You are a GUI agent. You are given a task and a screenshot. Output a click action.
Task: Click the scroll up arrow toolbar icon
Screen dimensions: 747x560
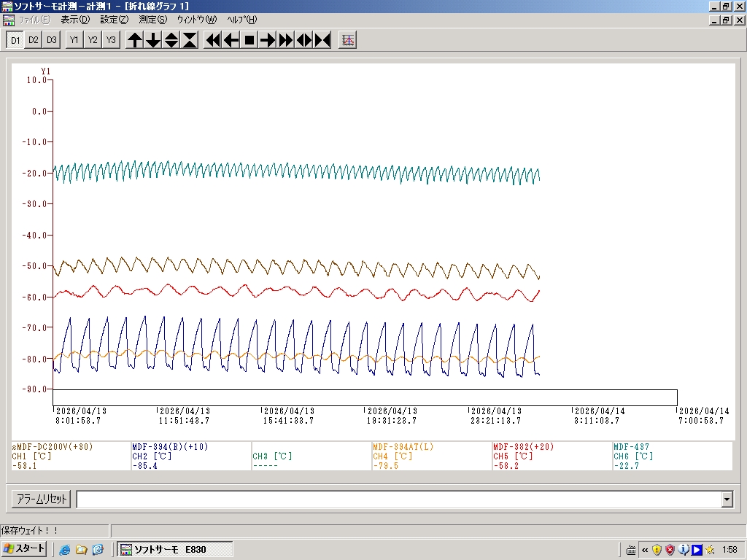[x=135, y=40]
